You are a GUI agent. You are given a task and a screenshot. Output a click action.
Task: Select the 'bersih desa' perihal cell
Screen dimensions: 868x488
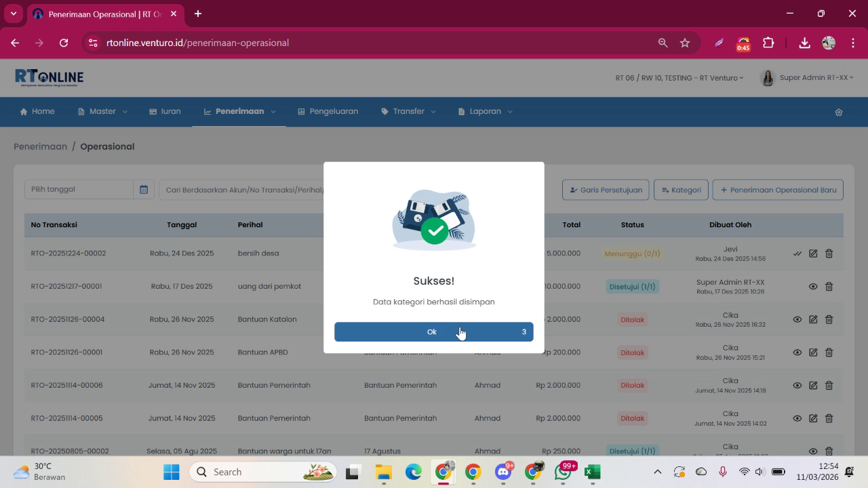pyautogui.click(x=258, y=253)
